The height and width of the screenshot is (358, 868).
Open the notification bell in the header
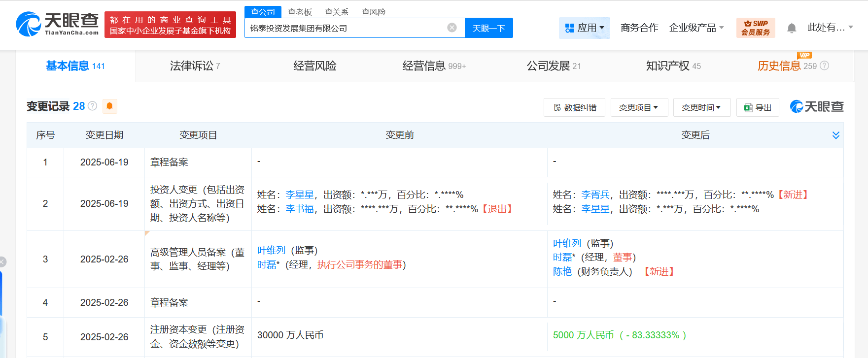coord(792,28)
